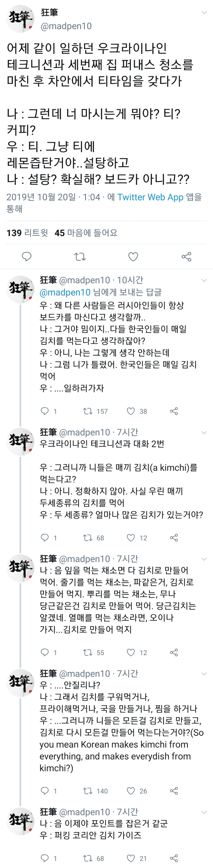
Task: Reply to the main tweet via speech bubble icon
Action: click(27, 257)
